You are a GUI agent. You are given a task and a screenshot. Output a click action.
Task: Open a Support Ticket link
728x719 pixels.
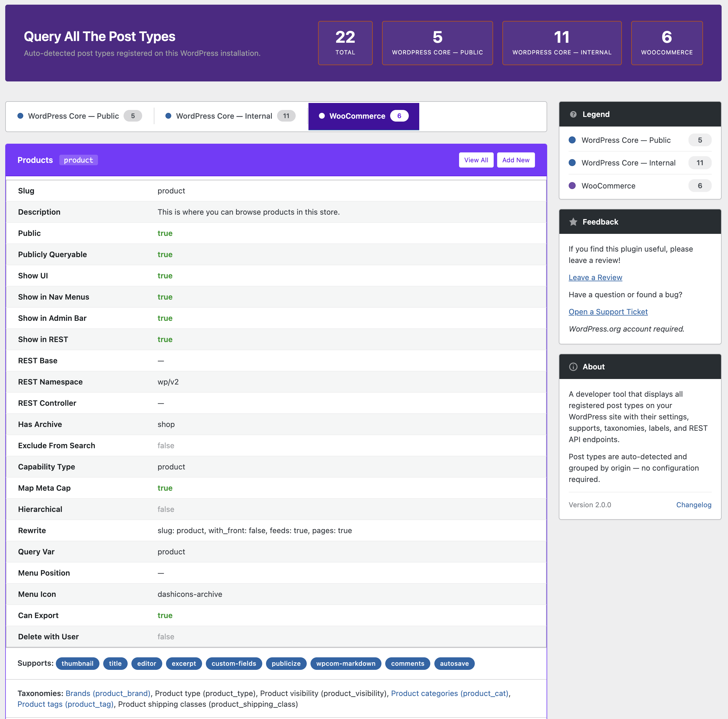tap(608, 312)
